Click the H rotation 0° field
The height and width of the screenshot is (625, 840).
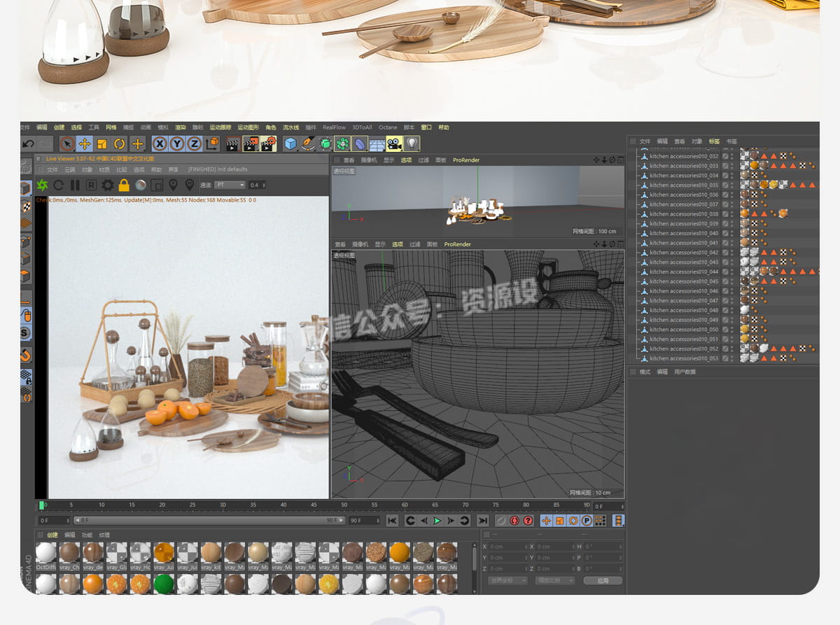(603, 547)
